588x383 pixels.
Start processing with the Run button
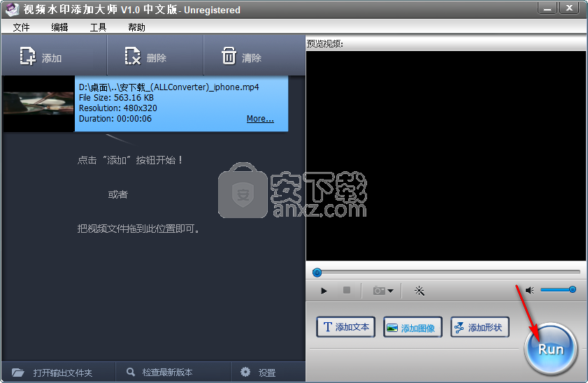tap(550, 349)
